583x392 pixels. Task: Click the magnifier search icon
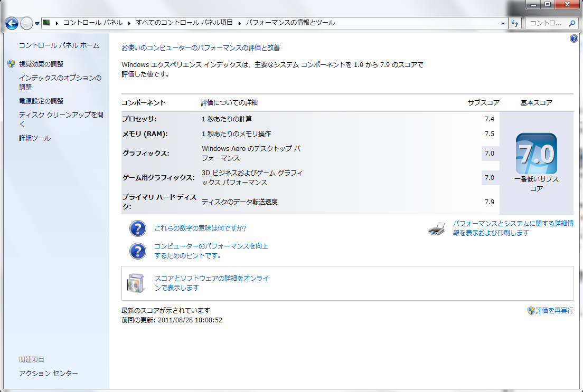(572, 23)
